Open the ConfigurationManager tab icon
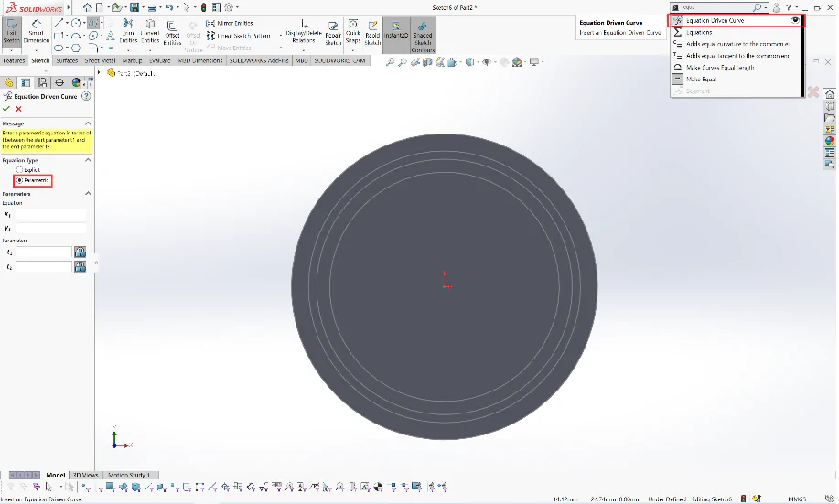 click(42, 82)
